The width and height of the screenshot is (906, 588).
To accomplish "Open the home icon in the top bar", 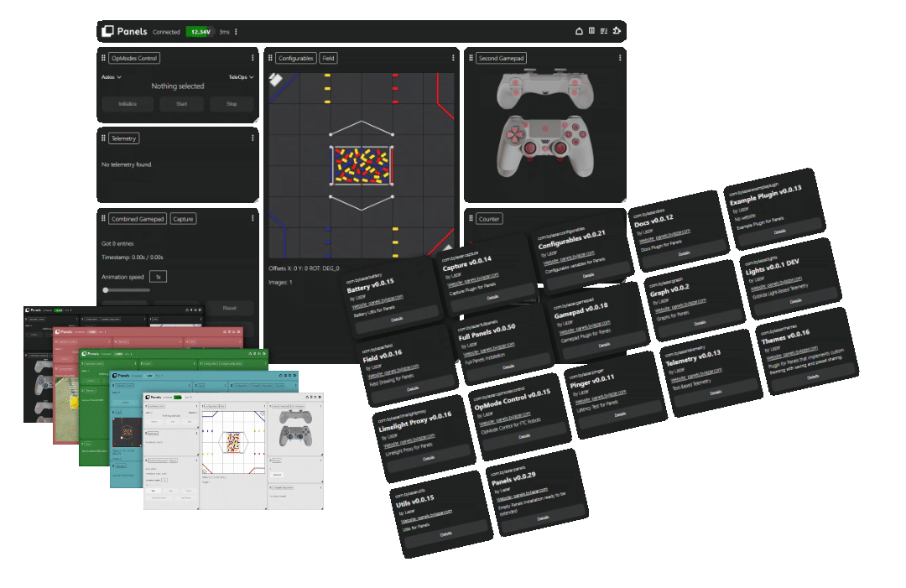I will pyautogui.click(x=578, y=30).
